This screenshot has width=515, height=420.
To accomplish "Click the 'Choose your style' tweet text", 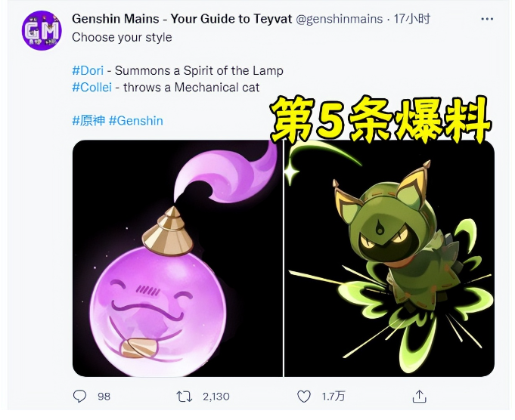I will pos(122,38).
